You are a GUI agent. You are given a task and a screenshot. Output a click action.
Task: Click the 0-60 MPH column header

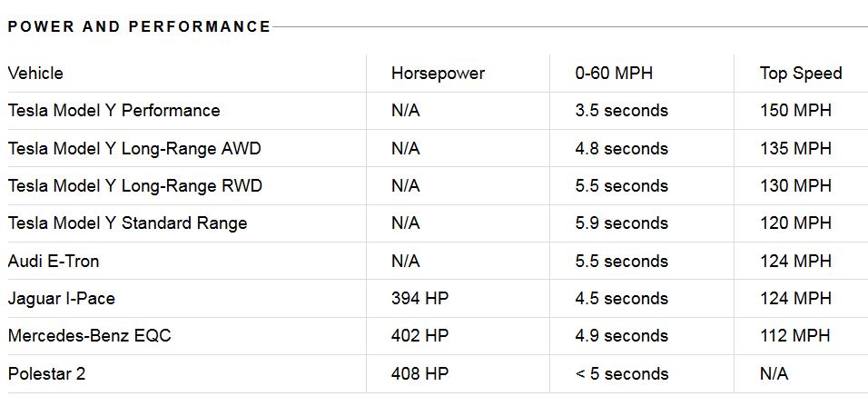[x=614, y=74]
